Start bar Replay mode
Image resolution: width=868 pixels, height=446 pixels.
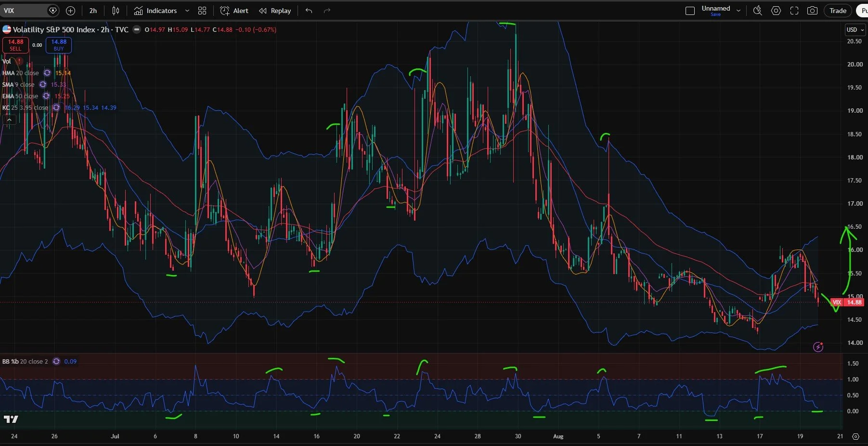275,11
